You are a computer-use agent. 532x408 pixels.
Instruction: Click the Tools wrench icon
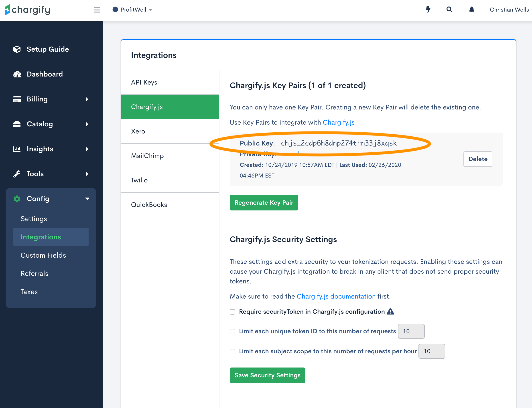click(17, 174)
